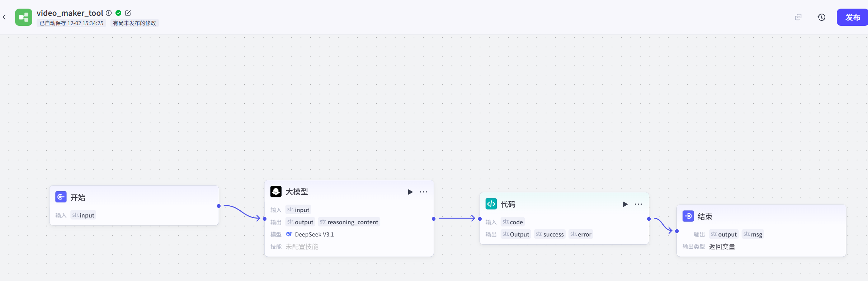Click the 结束 node icon
Image resolution: width=868 pixels, height=281 pixels.
click(x=688, y=216)
